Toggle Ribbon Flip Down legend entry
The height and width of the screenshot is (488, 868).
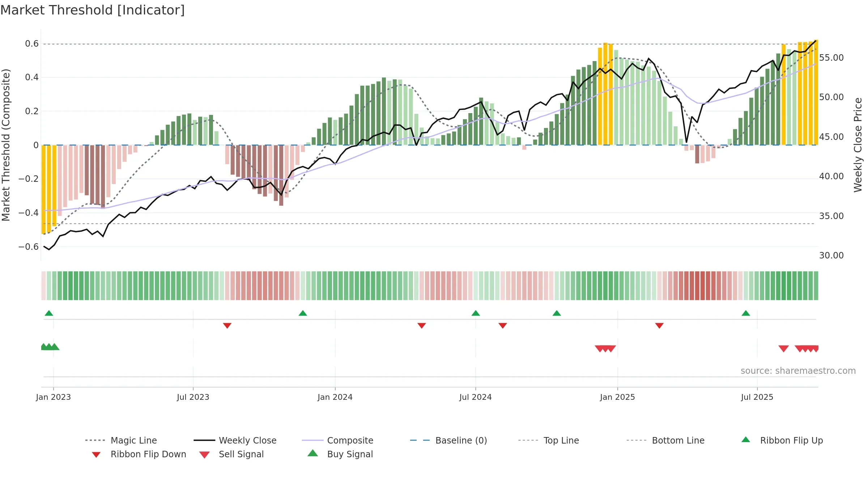tap(139, 454)
